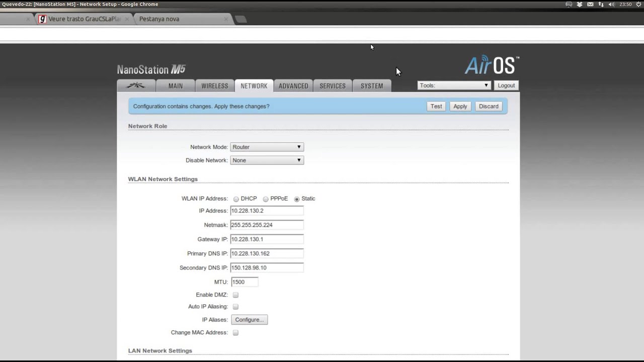Image resolution: width=644 pixels, height=362 pixels.
Task: Close the Pestanya nova tab
Action: (226, 19)
